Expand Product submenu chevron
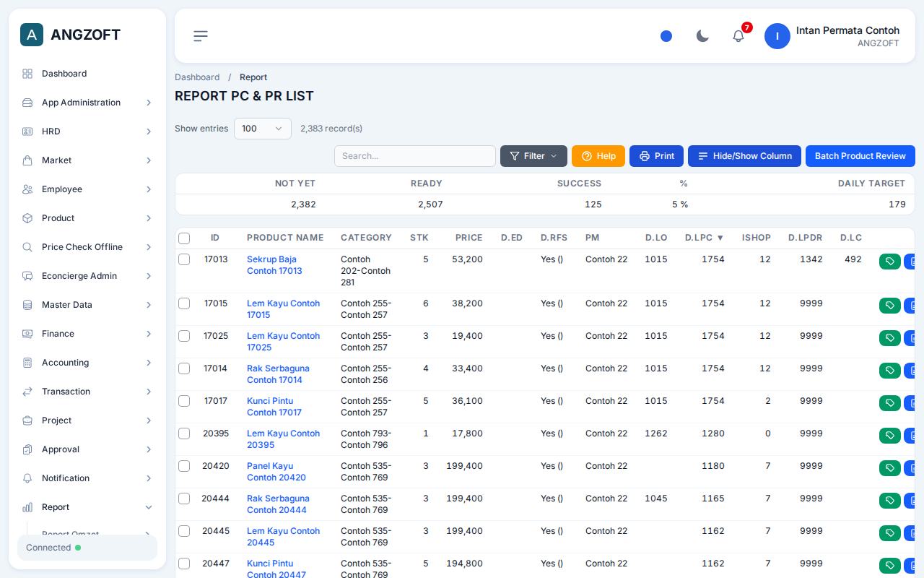The width and height of the screenshot is (924, 578). click(149, 218)
